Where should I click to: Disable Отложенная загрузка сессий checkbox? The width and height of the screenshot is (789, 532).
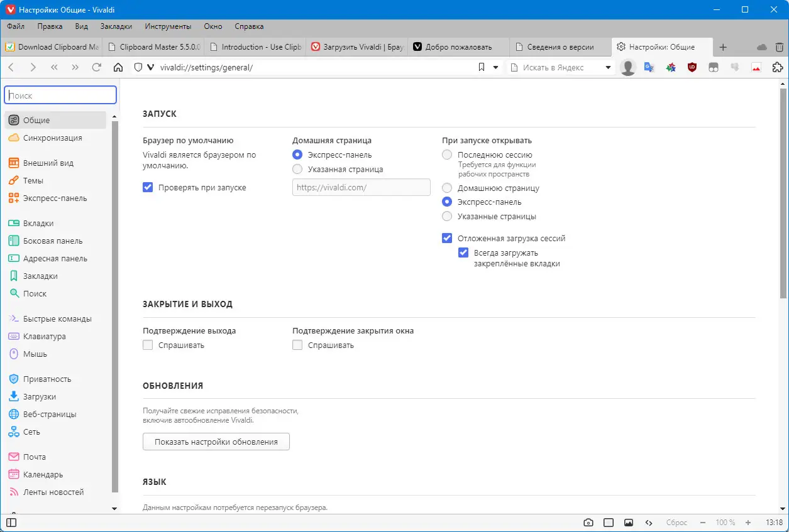447,238
